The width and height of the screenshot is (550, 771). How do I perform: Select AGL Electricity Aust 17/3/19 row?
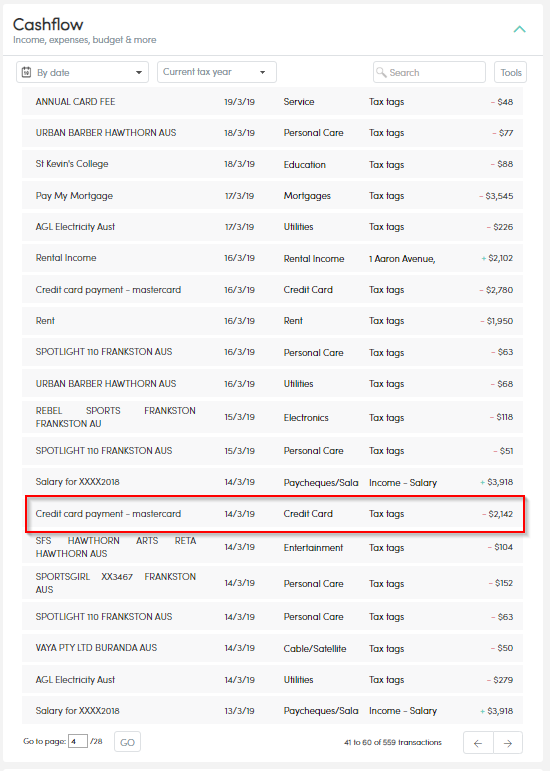point(272,227)
